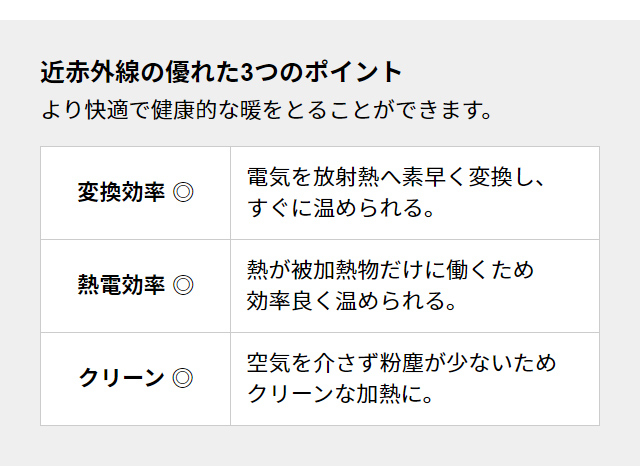The width and height of the screenshot is (640, 466).
Task: Click the 近赤外線の優れた3つのポイント heading
Action: (221, 72)
